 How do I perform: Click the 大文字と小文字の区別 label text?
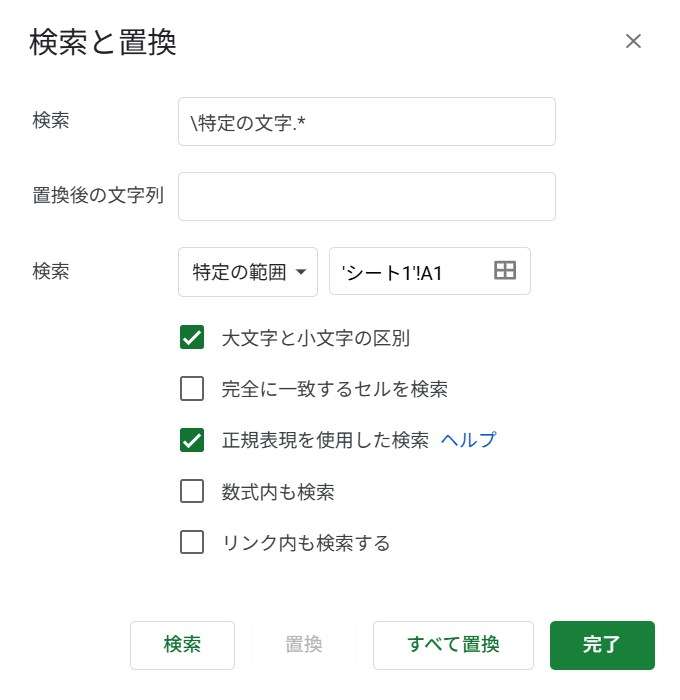tap(316, 338)
